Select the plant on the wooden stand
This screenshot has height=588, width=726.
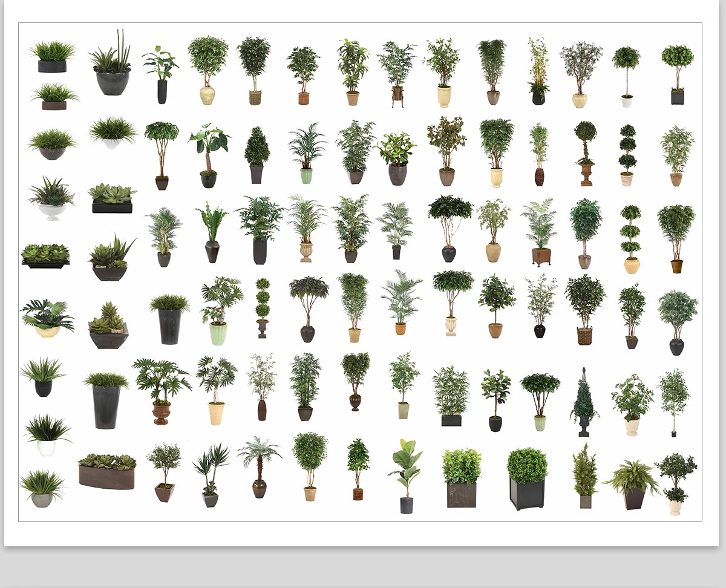(x=397, y=74)
